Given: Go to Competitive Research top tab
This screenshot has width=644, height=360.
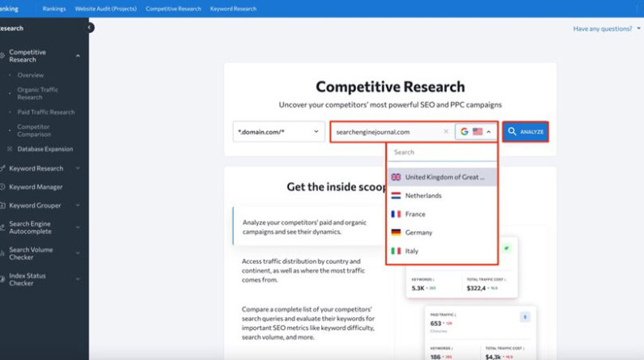Looking at the screenshot, I should 173,9.
